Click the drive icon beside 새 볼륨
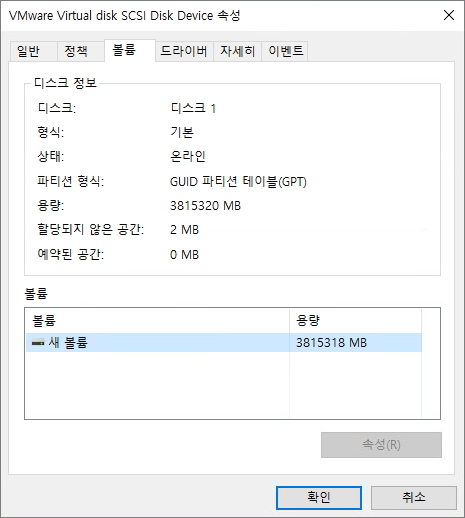The image size is (465, 518). 38,343
